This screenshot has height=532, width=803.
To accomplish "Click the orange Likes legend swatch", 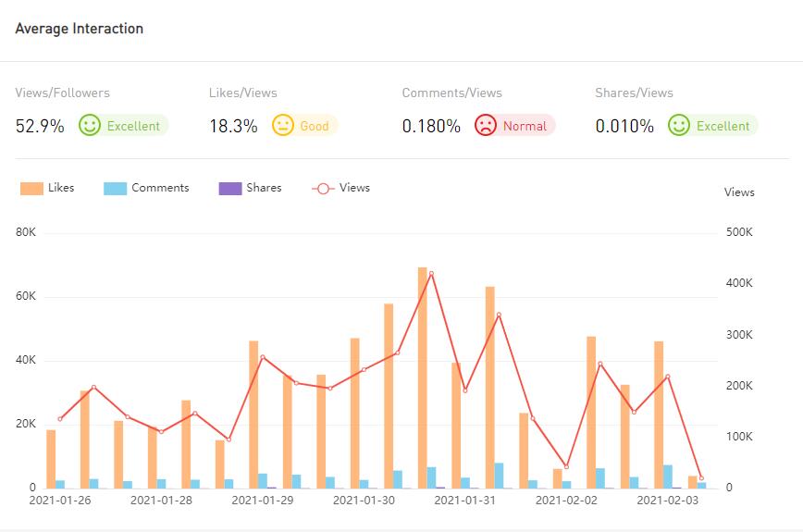I will click(x=32, y=188).
